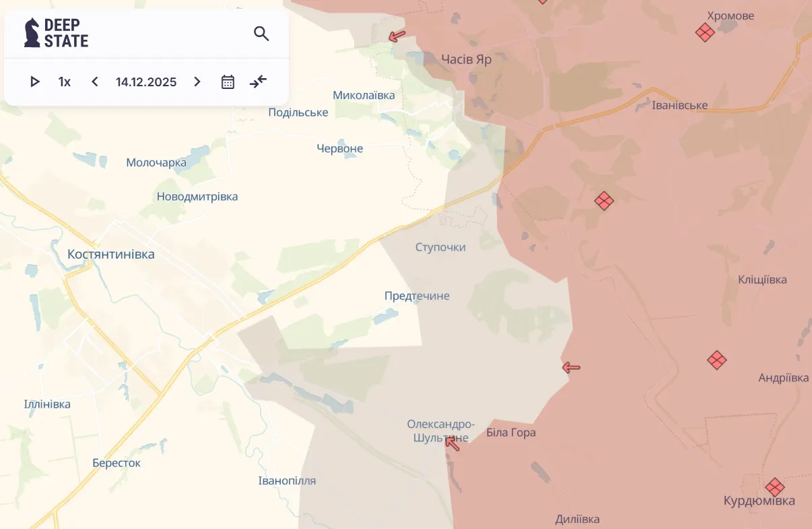
Task: Click the date 14.12.2025
Action: pos(146,82)
